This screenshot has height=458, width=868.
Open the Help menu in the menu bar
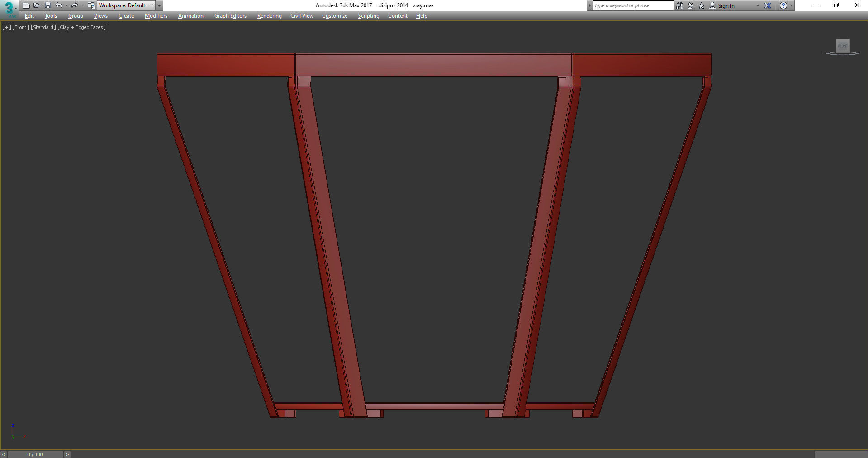(x=422, y=16)
